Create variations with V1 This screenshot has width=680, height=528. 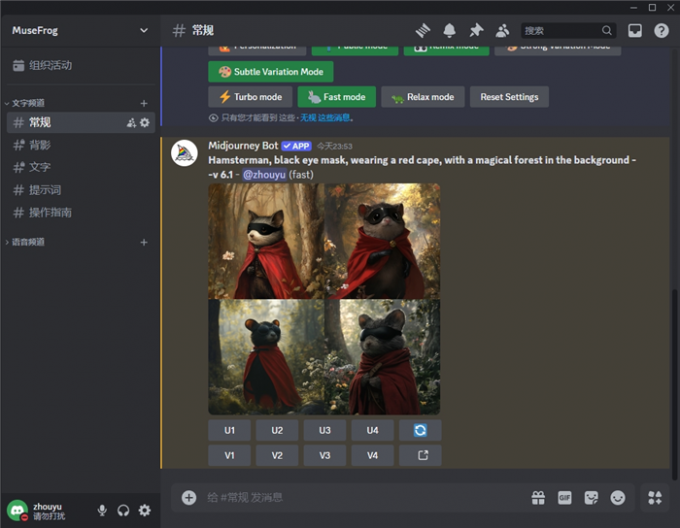click(x=229, y=455)
